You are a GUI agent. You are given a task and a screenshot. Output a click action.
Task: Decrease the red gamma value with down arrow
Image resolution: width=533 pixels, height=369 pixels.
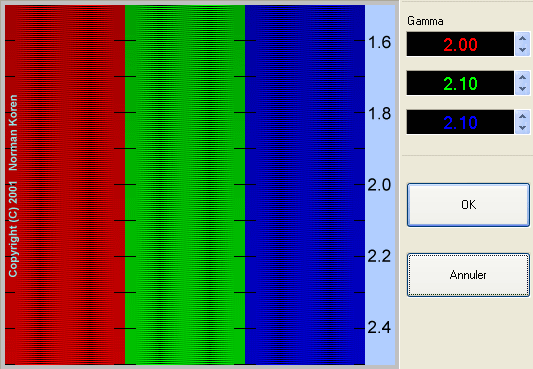tap(522, 50)
